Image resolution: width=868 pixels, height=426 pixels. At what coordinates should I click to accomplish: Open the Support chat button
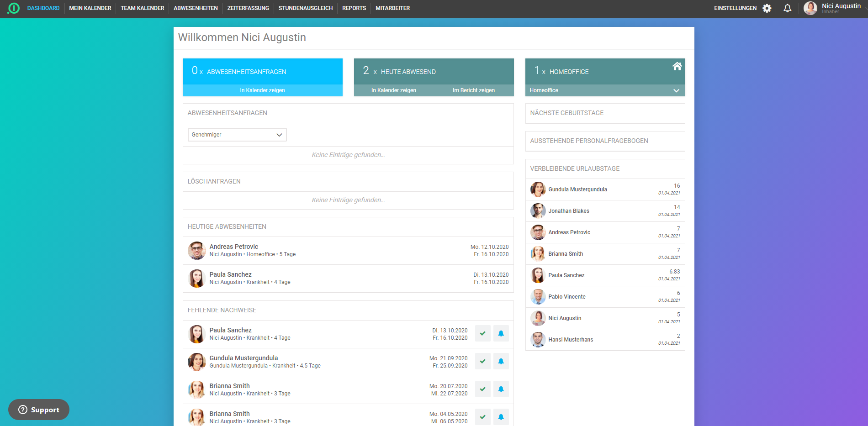39,410
